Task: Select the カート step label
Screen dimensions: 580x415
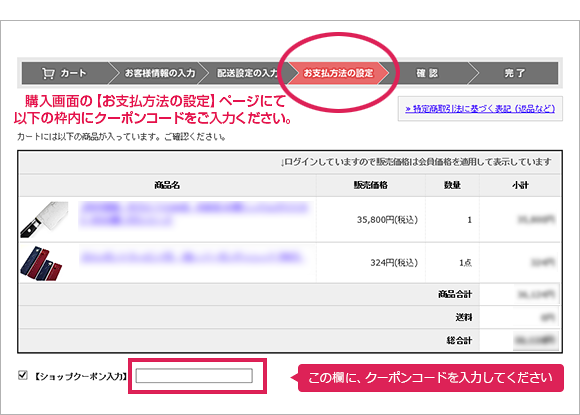Action: coord(74,73)
